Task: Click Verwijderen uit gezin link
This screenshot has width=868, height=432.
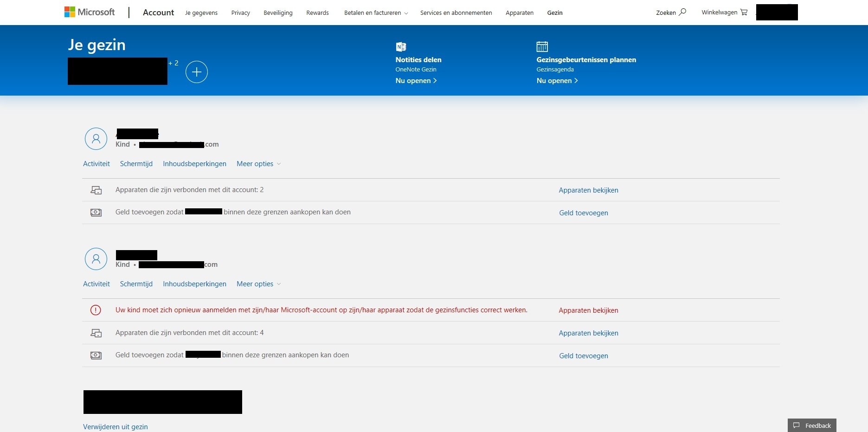Action: tap(115, 426)
